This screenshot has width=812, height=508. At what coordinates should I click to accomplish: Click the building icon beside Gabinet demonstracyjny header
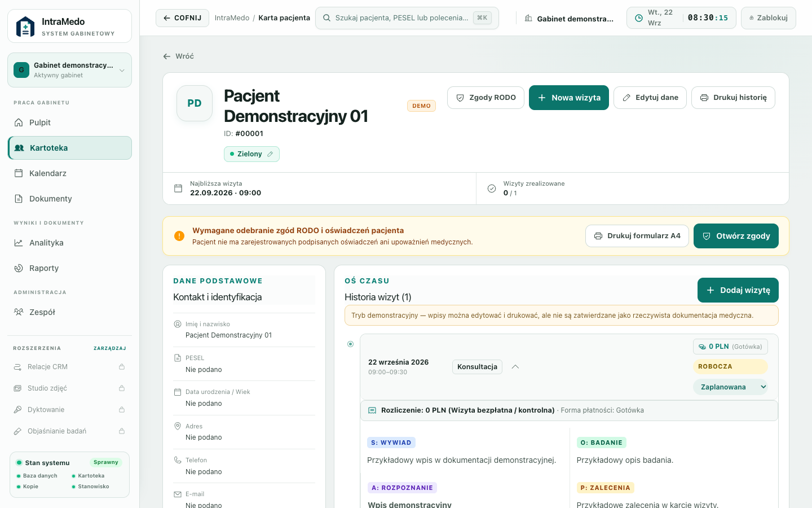pos(528,19)
